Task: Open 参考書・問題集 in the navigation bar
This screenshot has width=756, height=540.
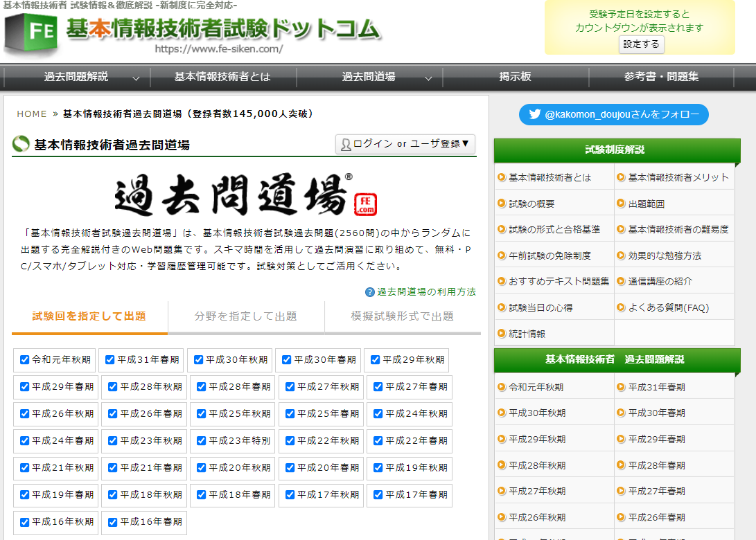Action: [x=661, y=77]
